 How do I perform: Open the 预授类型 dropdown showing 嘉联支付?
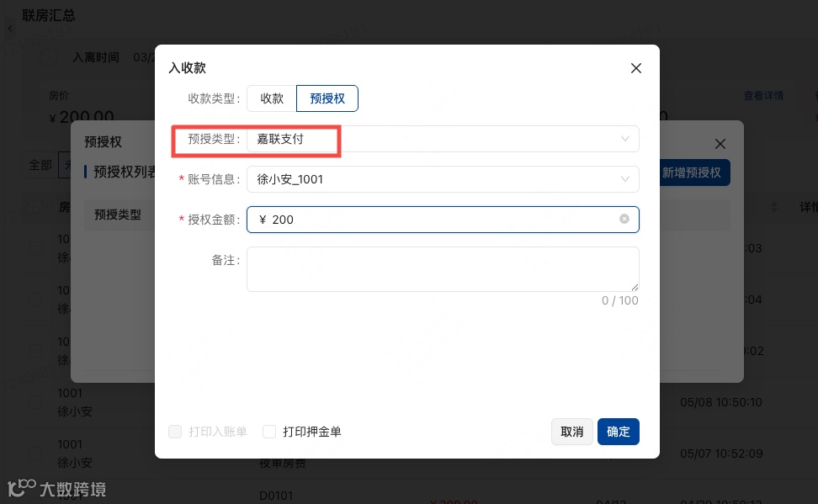443,139
